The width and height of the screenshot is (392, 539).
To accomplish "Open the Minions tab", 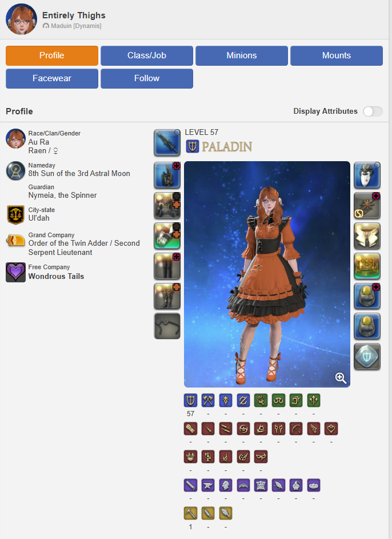I will click(242, 55).
